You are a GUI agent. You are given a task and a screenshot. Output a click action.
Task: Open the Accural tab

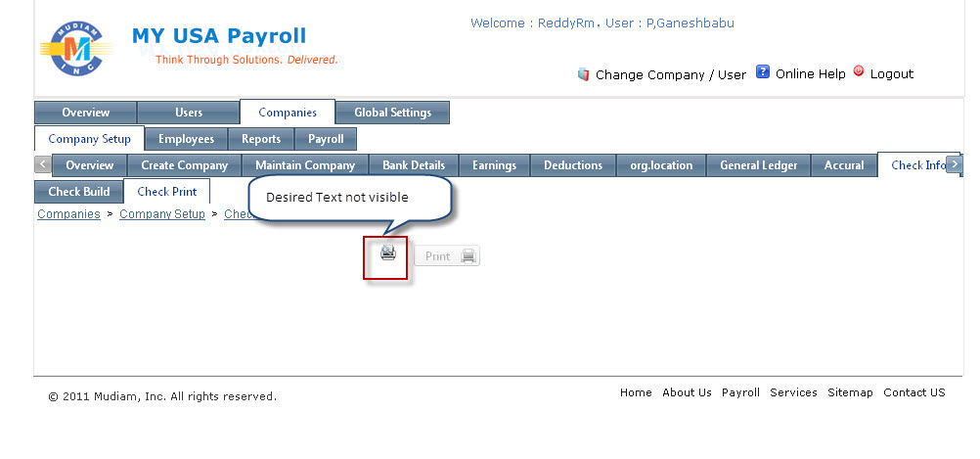point(844,165)
